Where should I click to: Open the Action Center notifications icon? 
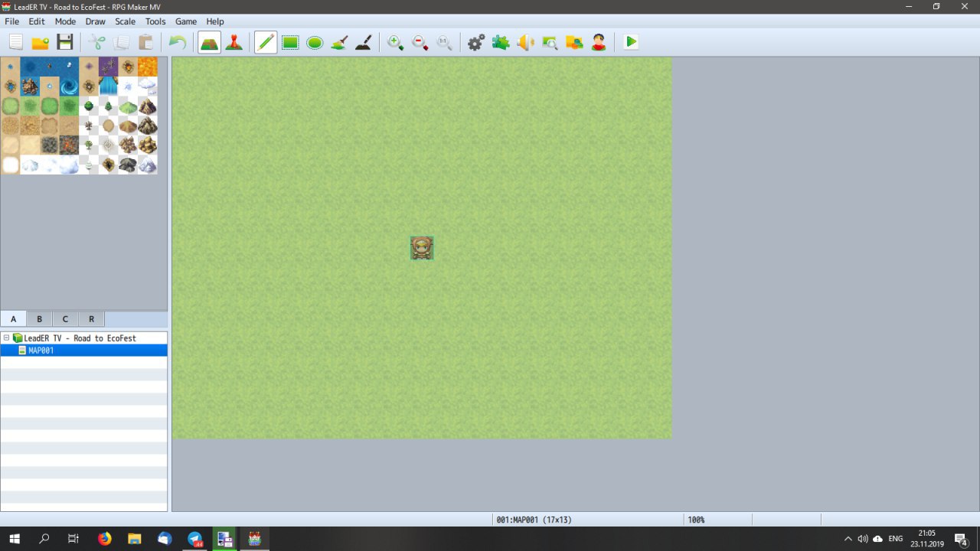point(961,539)
